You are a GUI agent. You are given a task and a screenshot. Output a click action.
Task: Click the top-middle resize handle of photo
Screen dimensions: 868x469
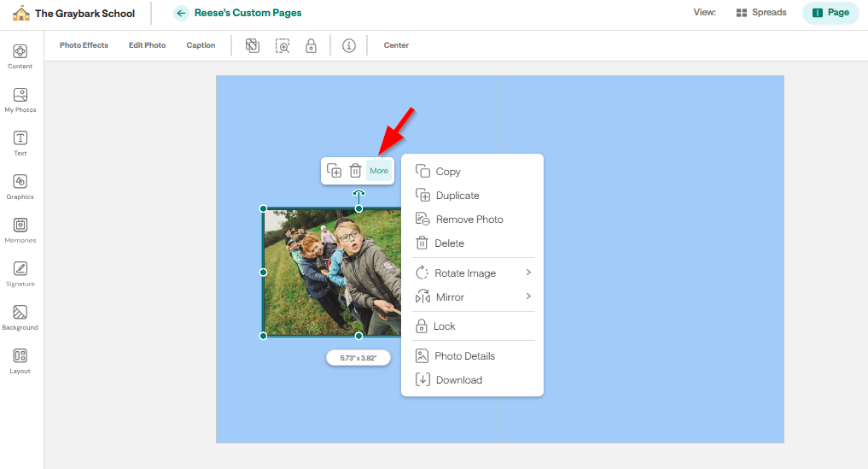[358, 208]
